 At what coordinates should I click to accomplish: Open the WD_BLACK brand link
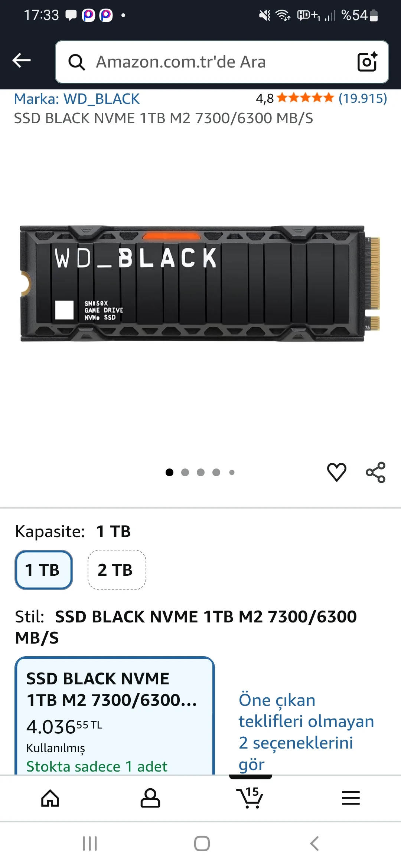click(x=76, y=99)
